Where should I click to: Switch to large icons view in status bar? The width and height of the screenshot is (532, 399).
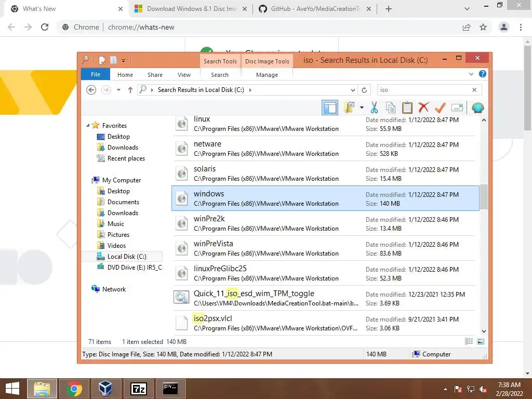[x=481, y=341]
